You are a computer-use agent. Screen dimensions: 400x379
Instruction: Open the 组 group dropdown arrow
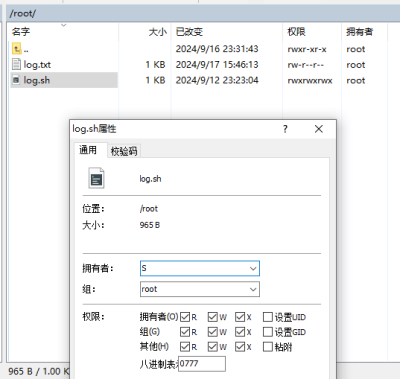pyautogui.click(x=253, y=289)
